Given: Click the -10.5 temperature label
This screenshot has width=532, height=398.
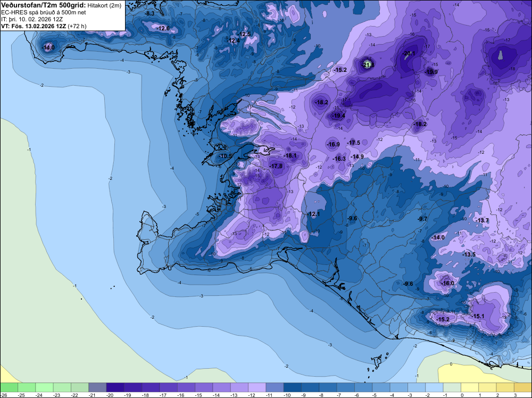Looking at the screenshot, I should 226,156.
